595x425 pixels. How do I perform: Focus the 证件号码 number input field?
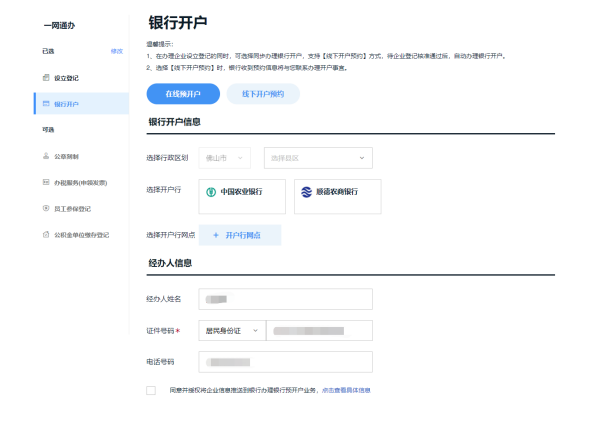click(x=320, y=331)
